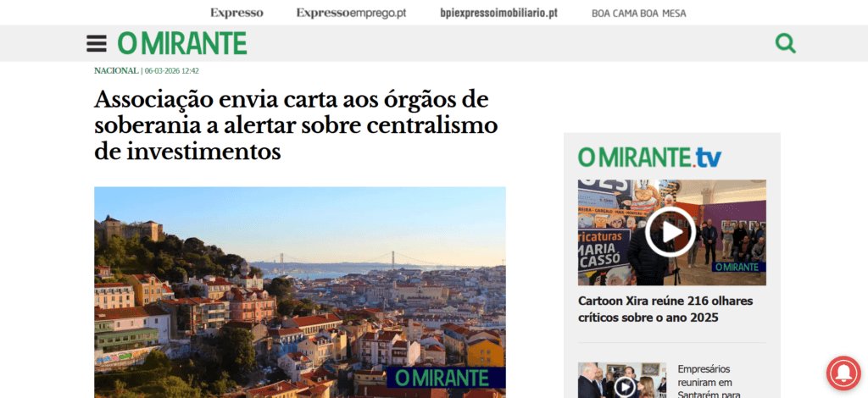Open the hamburger navigation menu
The width and height of the screenshot is (868, 398).
point(97,43)
